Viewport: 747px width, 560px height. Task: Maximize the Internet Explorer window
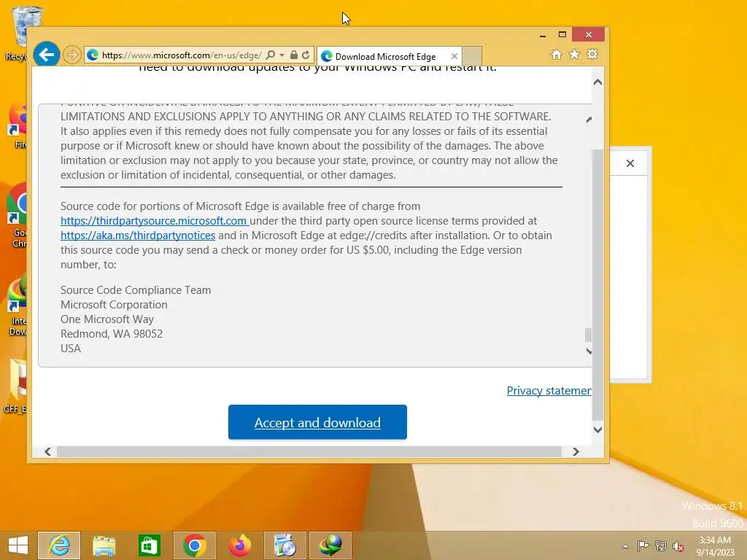pos(562,35)
